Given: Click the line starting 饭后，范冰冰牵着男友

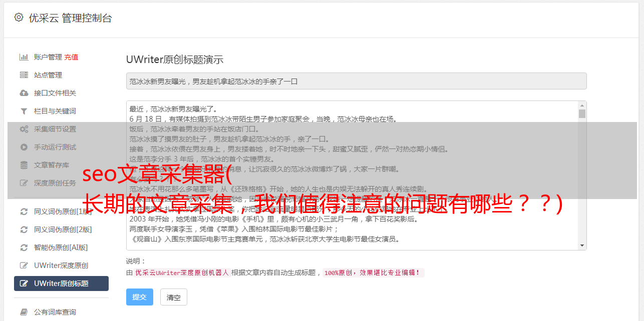Looking at the screenshot, I should pos(194,129).
